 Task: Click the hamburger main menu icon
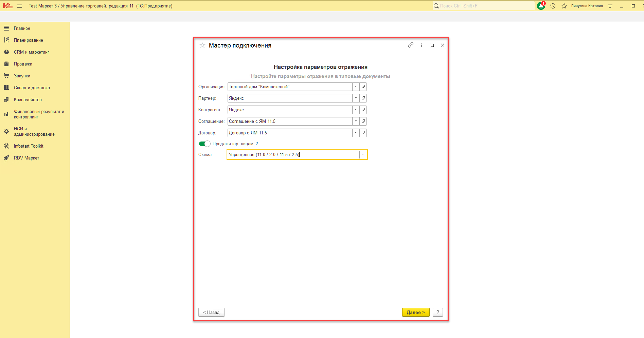coord(20,6)
